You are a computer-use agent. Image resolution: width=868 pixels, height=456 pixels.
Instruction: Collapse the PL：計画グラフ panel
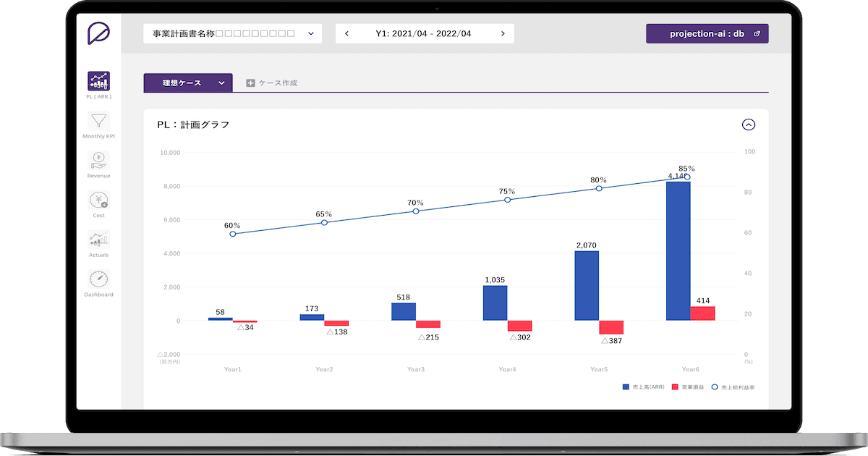click(749, 124)
